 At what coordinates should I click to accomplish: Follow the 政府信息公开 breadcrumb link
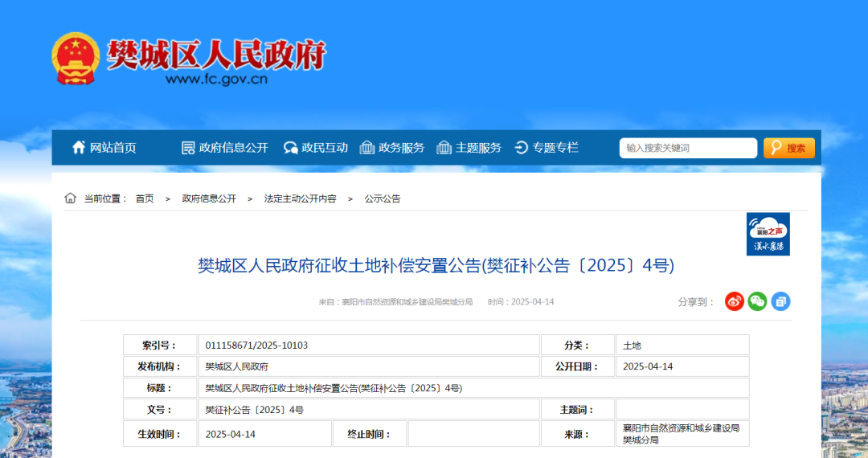209,198
